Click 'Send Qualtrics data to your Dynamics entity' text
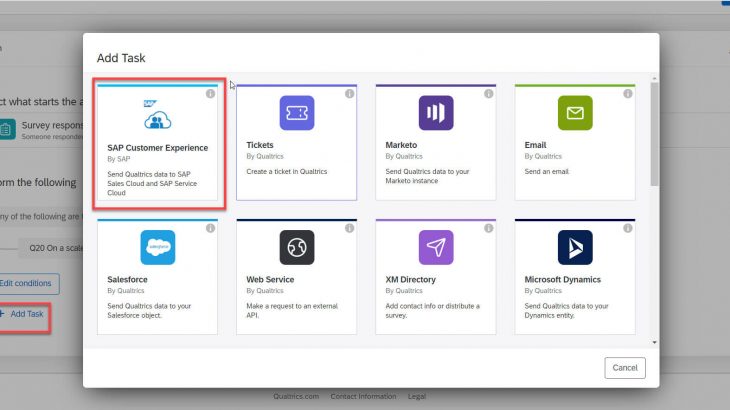Image resolution: width=730 pixels, height=410 pixels. pos(567,310)
